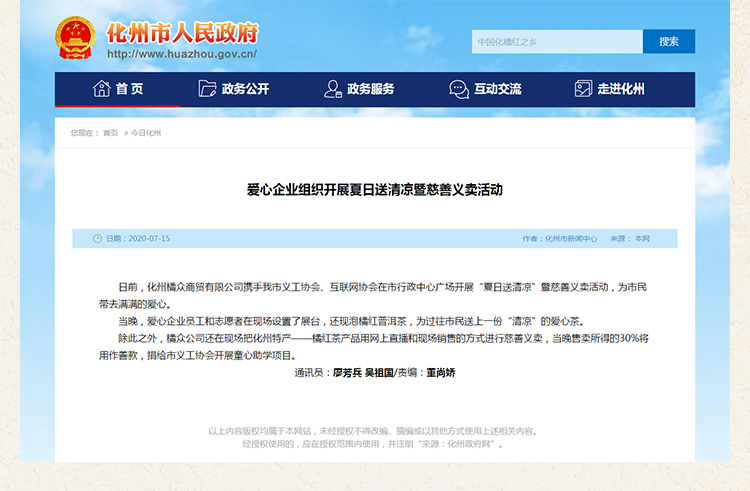Click 今日化州 breadcrumb link

coord(146,132)
